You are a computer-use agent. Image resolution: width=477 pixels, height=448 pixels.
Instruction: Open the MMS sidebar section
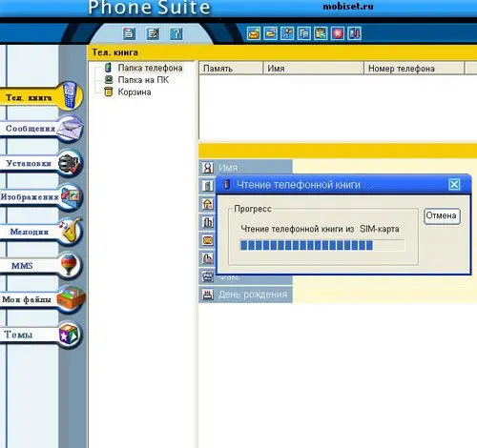[41, 266]
